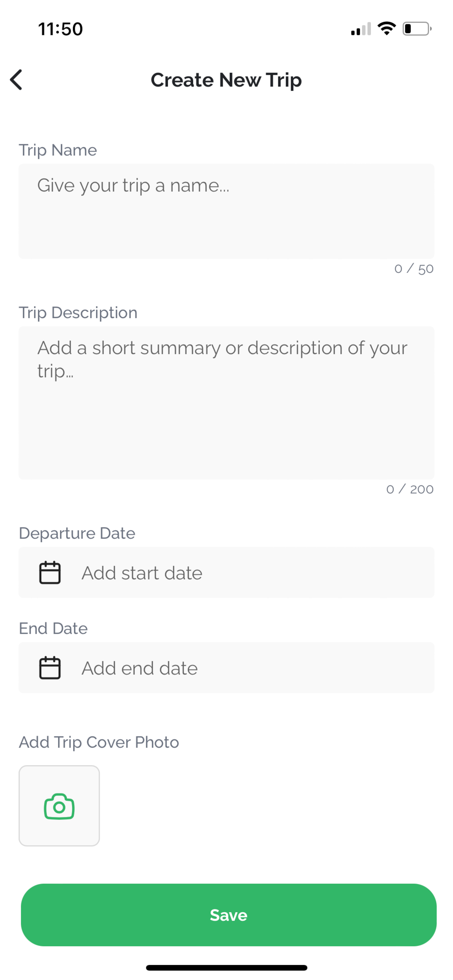The width and height of the screenshot is (453, 980).
Task: Tap the green camera icon
Action: coord(59,806)
